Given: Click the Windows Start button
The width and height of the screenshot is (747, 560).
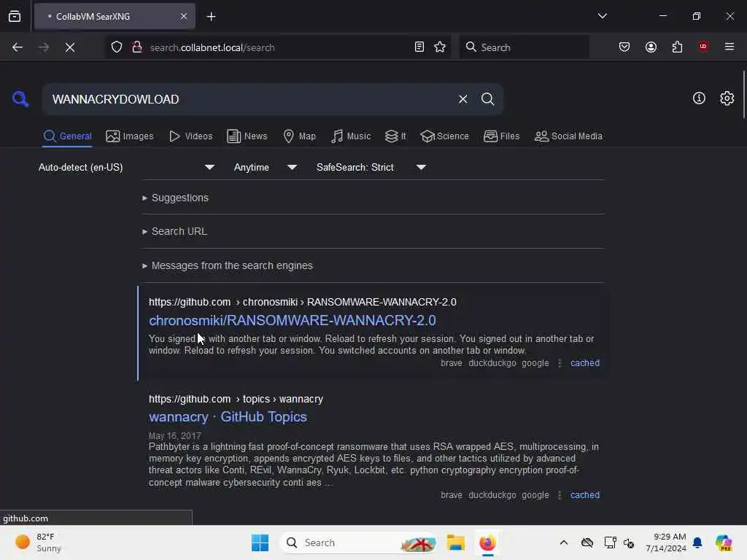Looking at the screenshot, I should tap(260, 542).
